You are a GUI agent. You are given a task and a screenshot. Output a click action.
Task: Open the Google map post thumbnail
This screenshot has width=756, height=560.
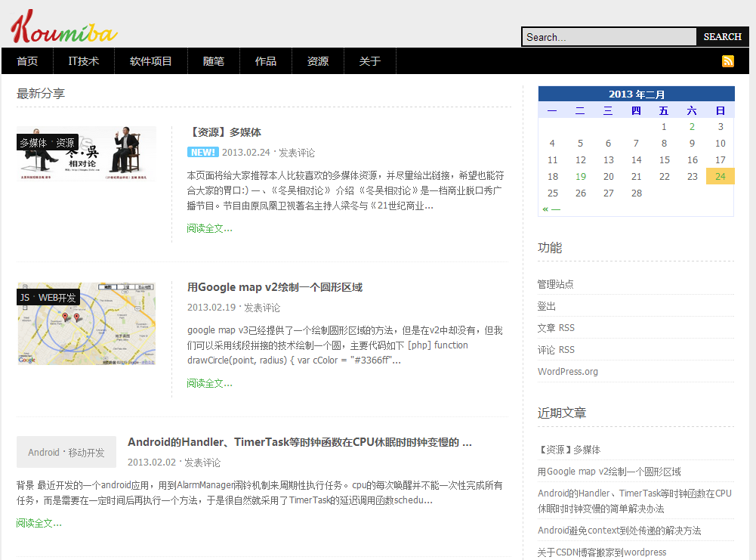coord(87,324)
